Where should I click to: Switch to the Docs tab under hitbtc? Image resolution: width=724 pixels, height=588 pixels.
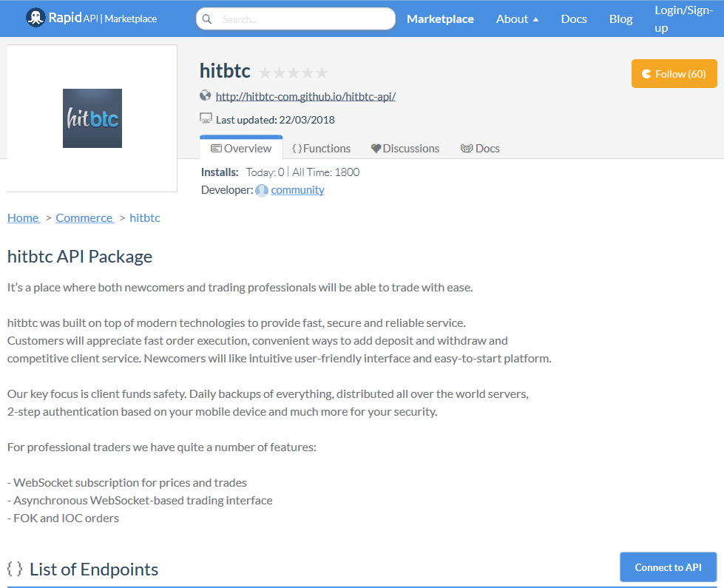tap(480, 148)
